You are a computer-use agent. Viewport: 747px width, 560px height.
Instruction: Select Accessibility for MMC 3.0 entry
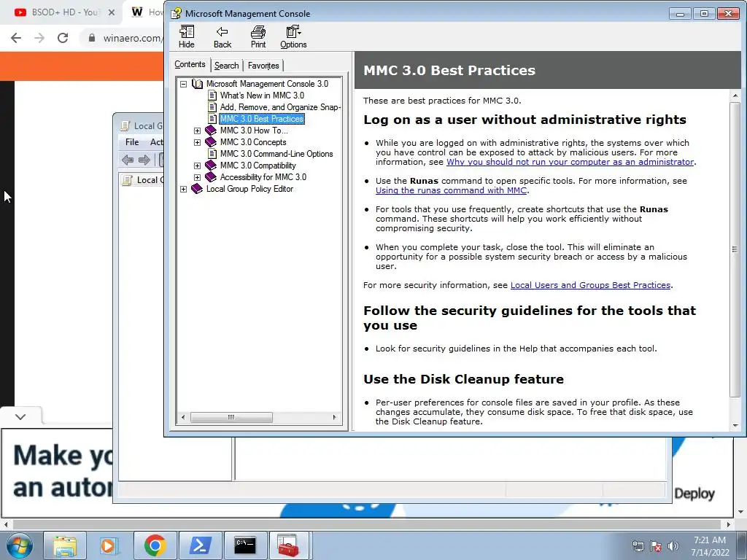pos(263,177)
